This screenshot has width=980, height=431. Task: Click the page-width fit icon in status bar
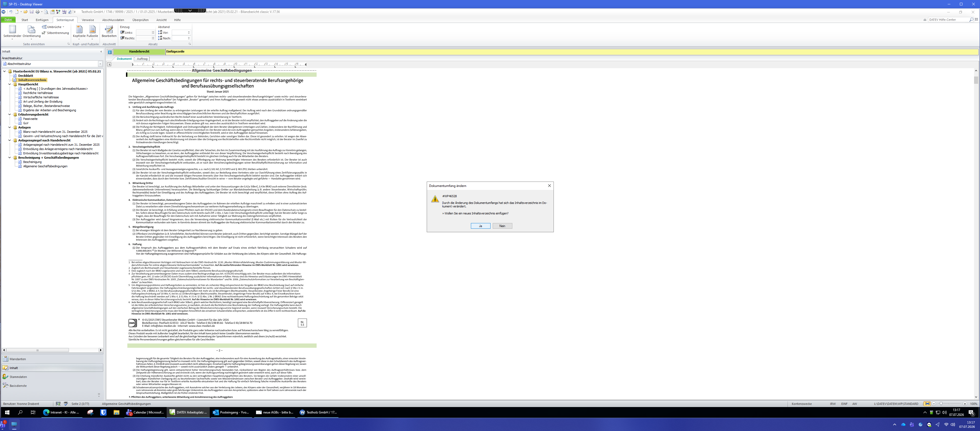click(927, 404)
